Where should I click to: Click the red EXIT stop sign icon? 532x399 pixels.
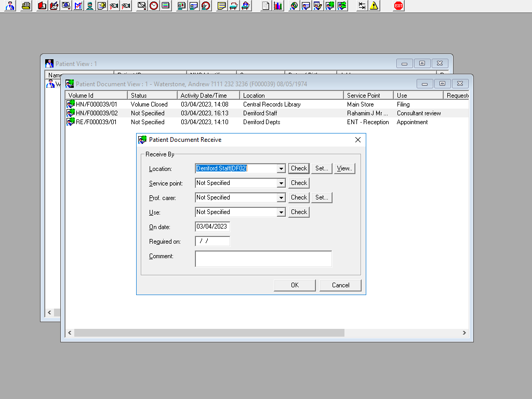pos(398,6)
